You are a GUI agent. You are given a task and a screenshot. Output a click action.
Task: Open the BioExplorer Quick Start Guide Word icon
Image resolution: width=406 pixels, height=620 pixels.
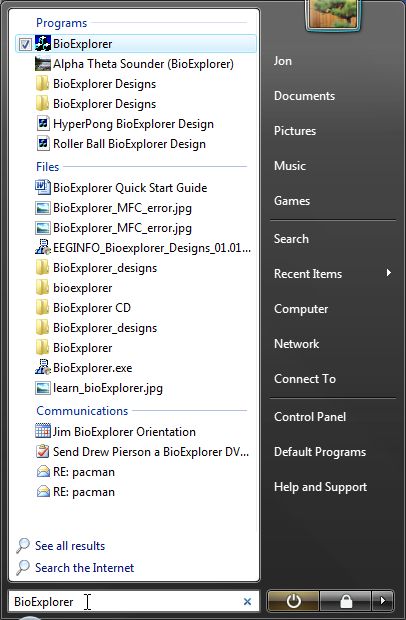pyautogui.click(x=43, y=187)
